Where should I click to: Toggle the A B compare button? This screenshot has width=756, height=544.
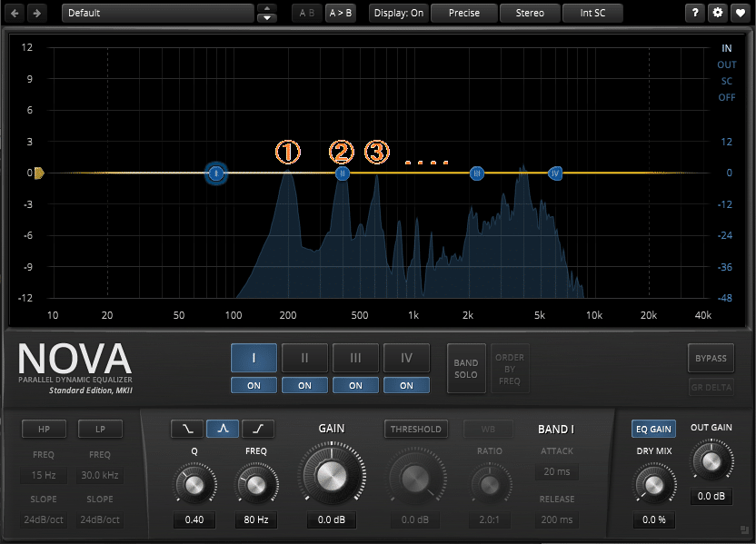point(306,13)
